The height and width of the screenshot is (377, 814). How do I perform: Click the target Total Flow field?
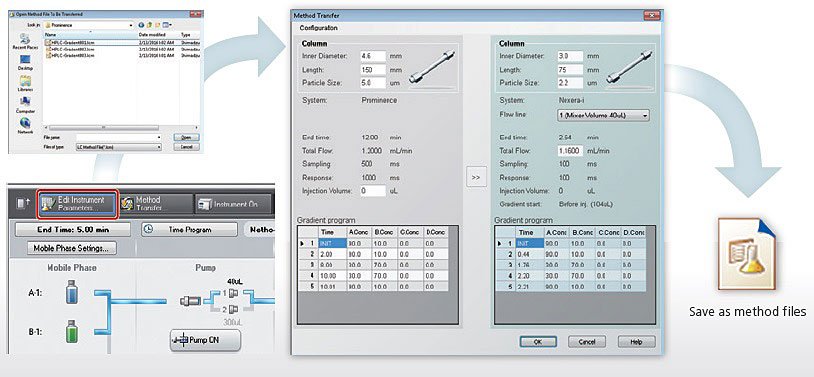click(570, 151)
